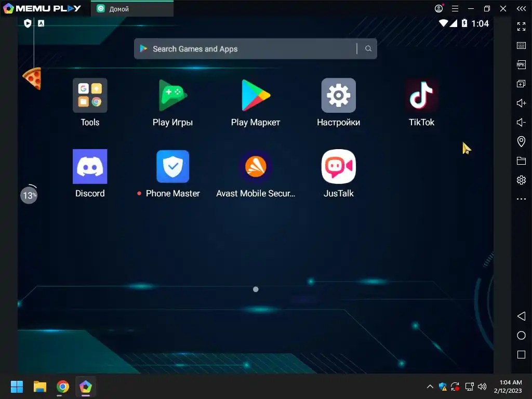Decrease volume from the sidebar

click(521, 122)
